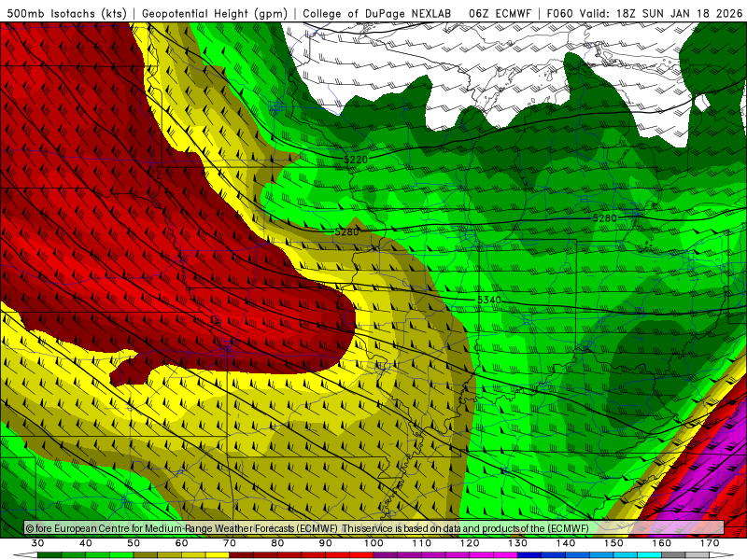Click the dark green swatch starting at 30 kts
The image size is (747, 560).
[x=49, y=555]
